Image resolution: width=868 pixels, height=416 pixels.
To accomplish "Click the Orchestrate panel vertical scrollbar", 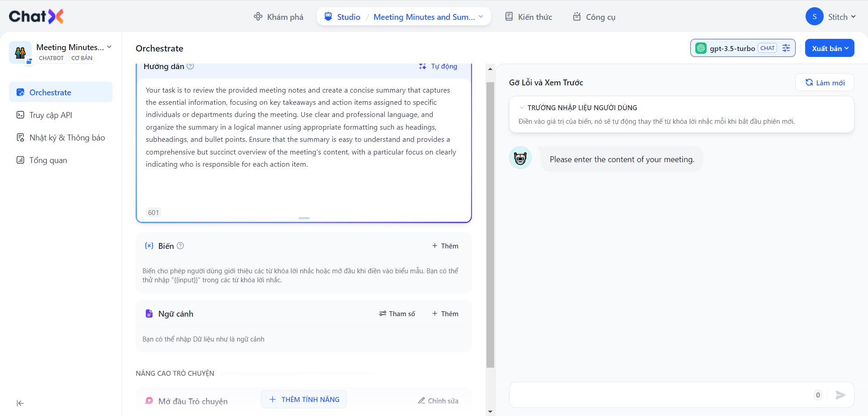I will [490, 226].
